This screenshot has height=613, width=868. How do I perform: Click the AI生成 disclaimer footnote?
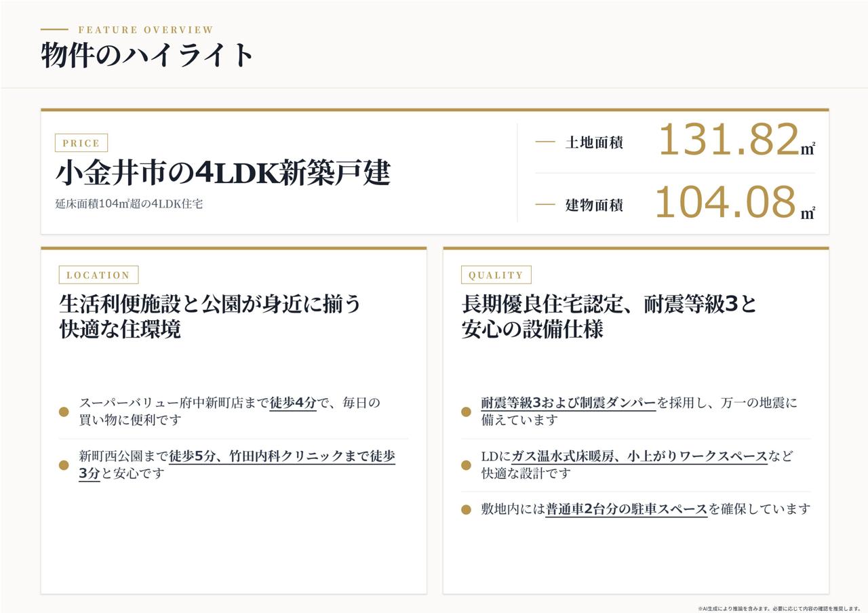(x=779, y=608)
